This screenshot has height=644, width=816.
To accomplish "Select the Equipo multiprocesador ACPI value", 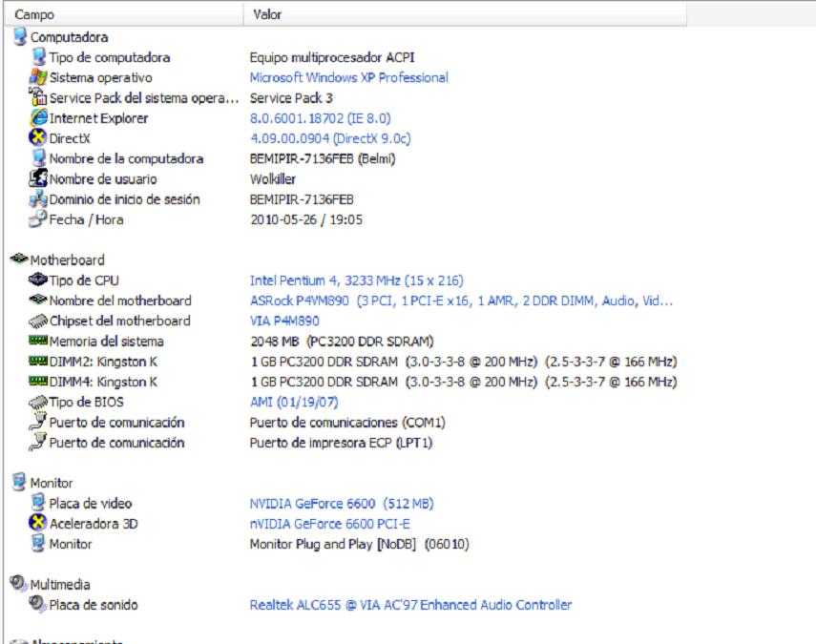I will point(332,57).
